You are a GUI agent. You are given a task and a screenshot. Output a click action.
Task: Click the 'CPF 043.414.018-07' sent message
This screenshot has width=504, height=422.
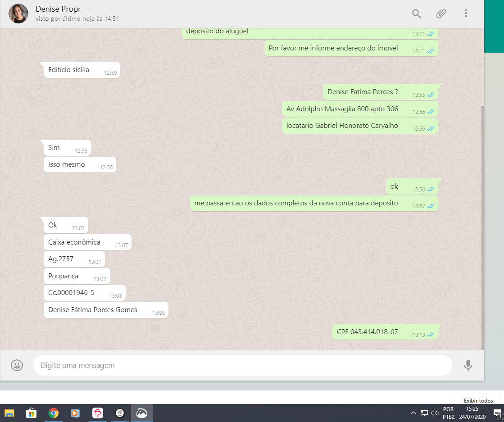tap(385, 332)
